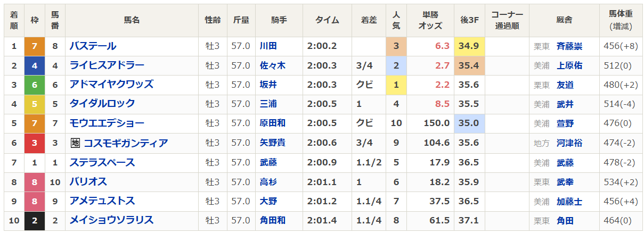Open jockey 川田 profile link
Screen dimensions: 644x233
(x=268, y=46)
